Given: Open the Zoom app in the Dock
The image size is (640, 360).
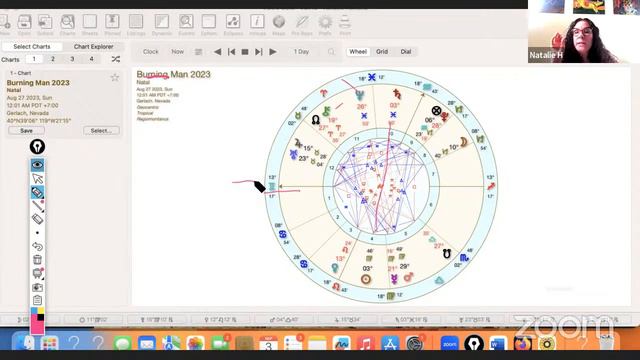Looking at the screenshot, I should coord(450,343).
